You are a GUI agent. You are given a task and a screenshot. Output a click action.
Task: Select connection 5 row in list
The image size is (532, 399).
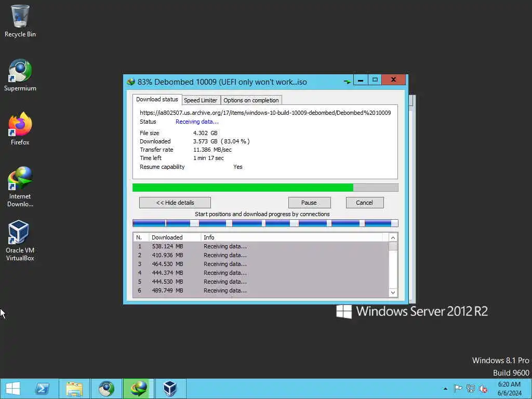(x=261, y=282)
